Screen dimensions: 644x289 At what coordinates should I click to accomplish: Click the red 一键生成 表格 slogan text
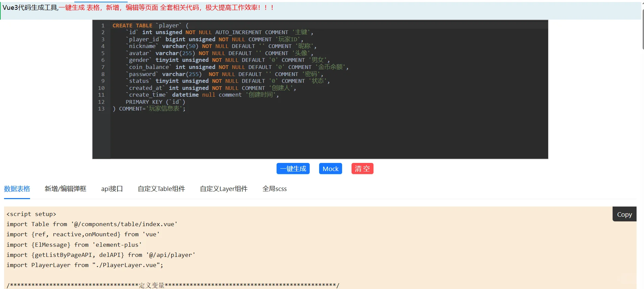tap(166, 7)
